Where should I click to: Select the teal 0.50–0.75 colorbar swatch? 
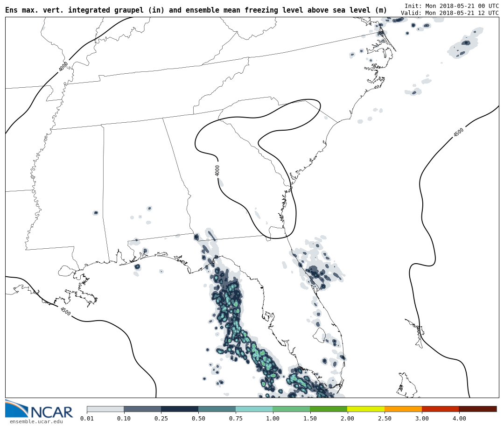pyautogui.click(x=217, y=409)
